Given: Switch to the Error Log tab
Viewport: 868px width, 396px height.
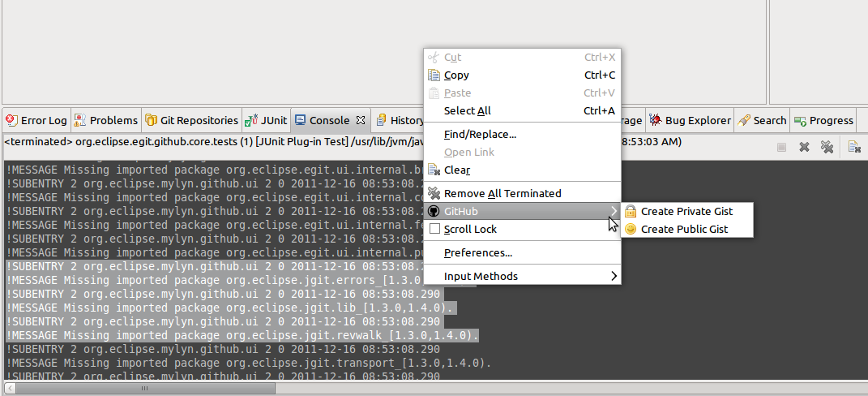Looking at the screenshot, I should click(x=36, y=120).
